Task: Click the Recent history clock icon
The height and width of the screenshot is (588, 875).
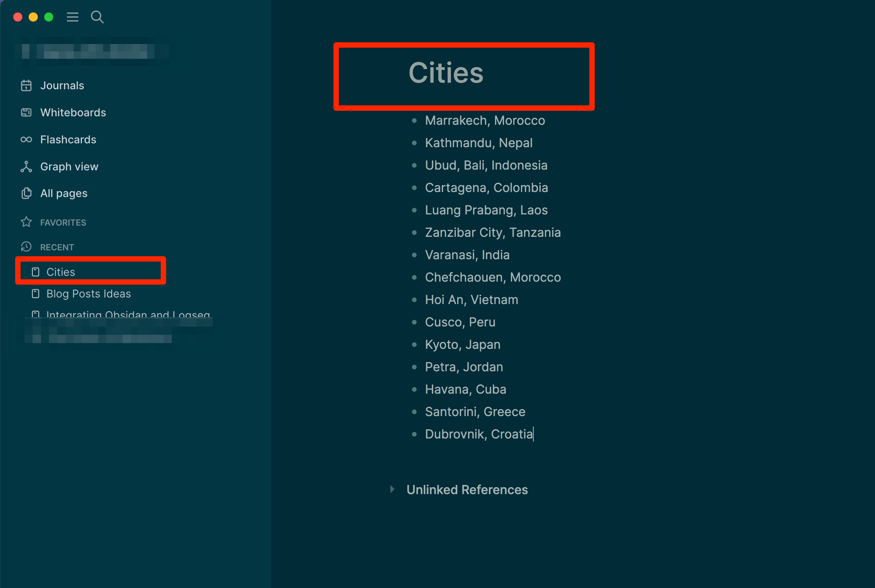Action: 26,247
